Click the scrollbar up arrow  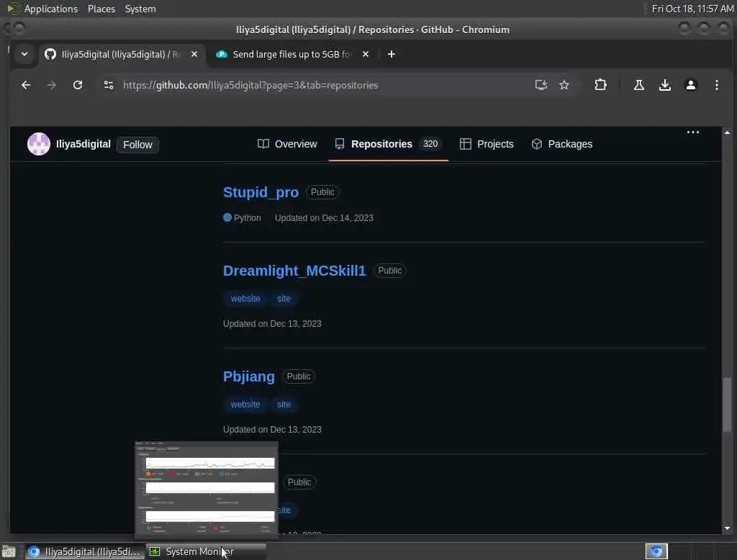point(727,132)
